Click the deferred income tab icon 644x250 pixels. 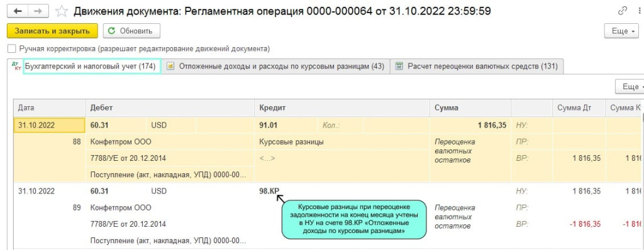(170, 67)
